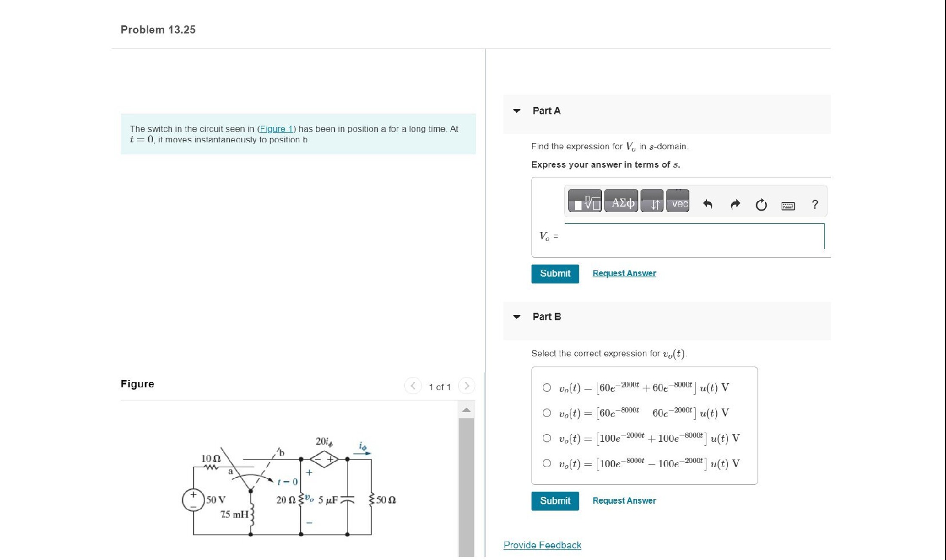Open the Provide Feedback link
The width and height of the screenshot is (946, 560).
542,545
